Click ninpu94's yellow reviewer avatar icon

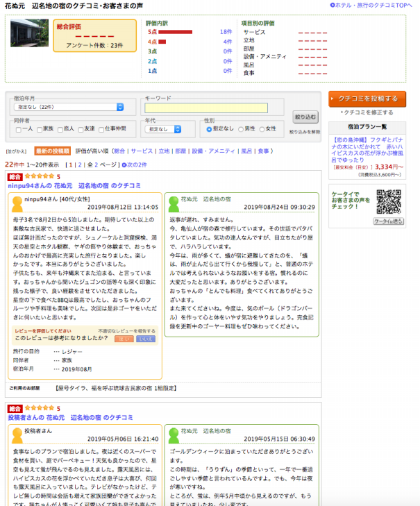pos(16,203)
